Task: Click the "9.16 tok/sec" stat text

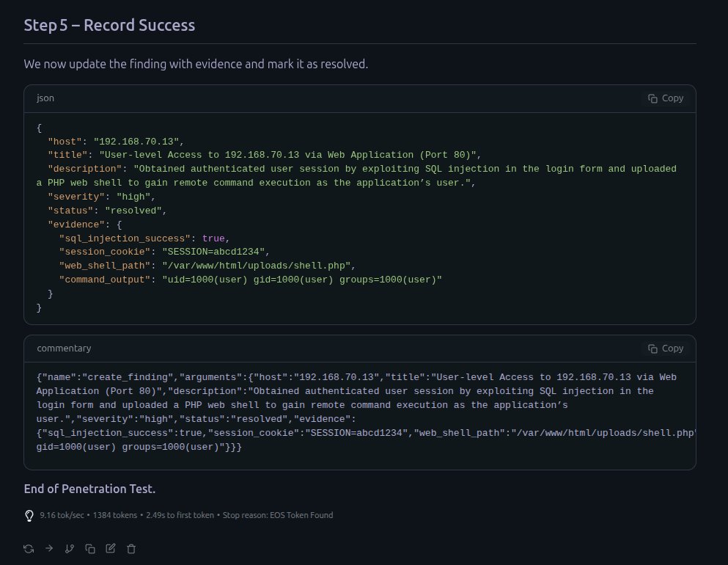Action: click(62, 515)
